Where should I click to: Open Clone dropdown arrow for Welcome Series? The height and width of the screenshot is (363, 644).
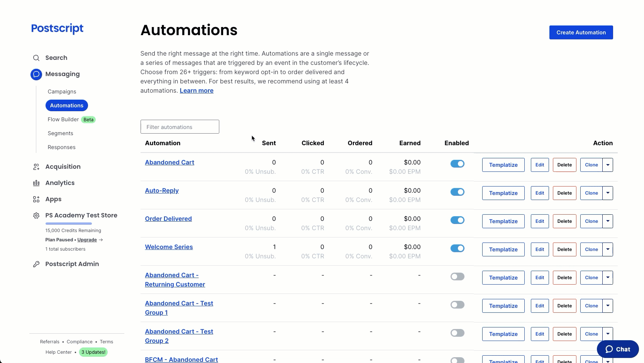(608, 249)
